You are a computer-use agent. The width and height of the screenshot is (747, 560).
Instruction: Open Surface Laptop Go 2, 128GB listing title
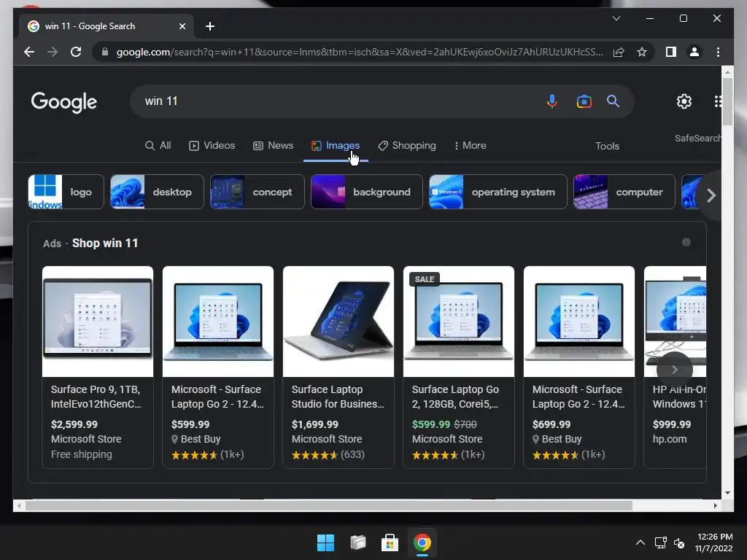(455, 397)
